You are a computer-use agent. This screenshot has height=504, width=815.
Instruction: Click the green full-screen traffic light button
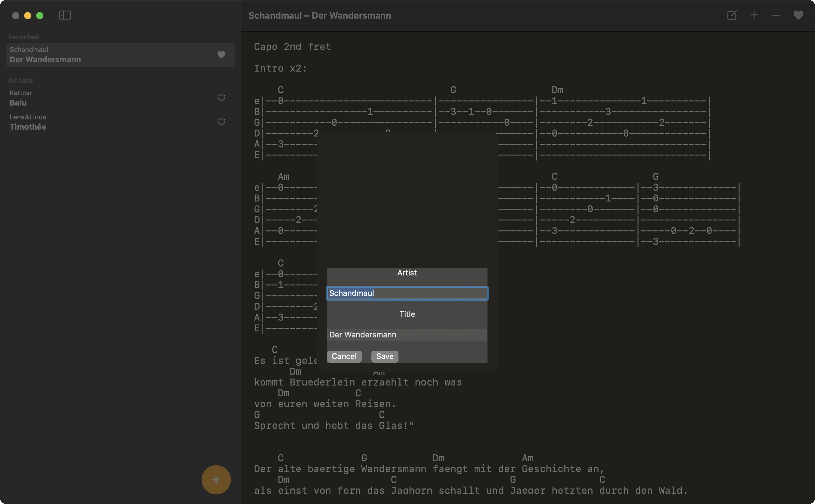[x=40, y=15]
